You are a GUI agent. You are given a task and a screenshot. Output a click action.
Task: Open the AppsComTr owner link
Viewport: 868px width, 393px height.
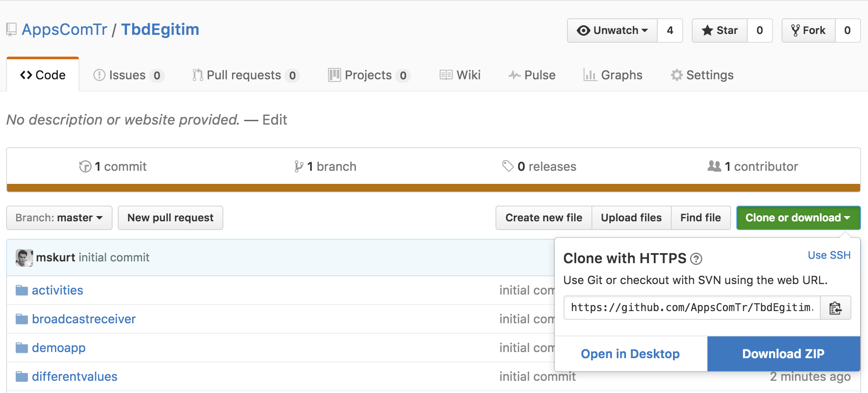tap(65, 30)
